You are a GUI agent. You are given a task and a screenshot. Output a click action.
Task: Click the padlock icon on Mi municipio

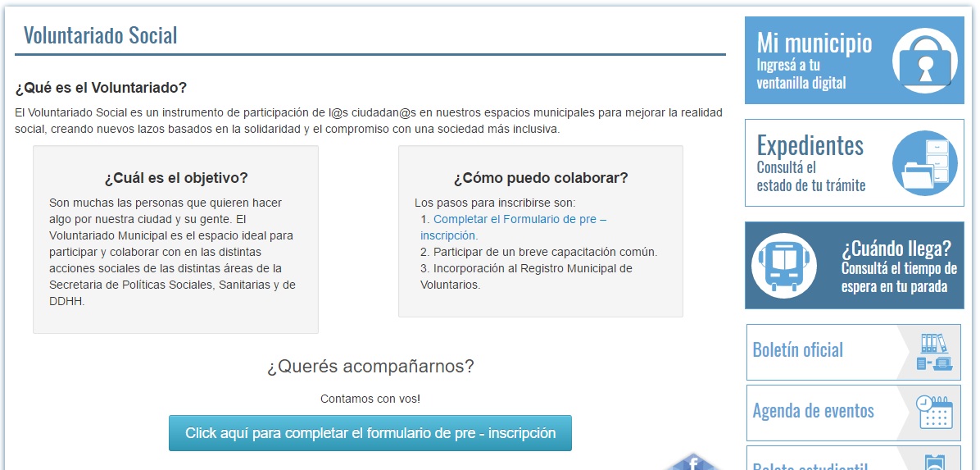point(925,61)
